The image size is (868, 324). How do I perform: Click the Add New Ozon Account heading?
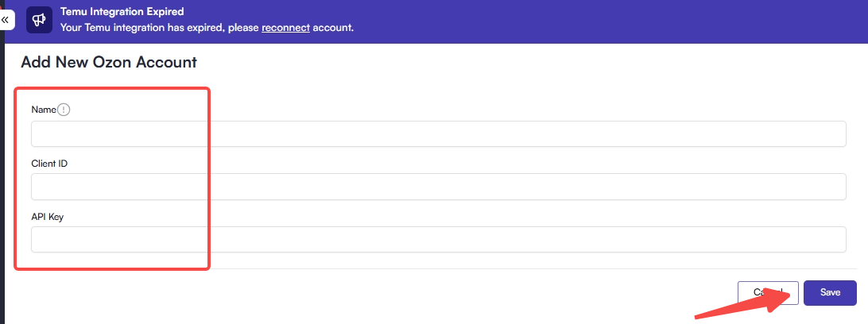click(109, 62)
